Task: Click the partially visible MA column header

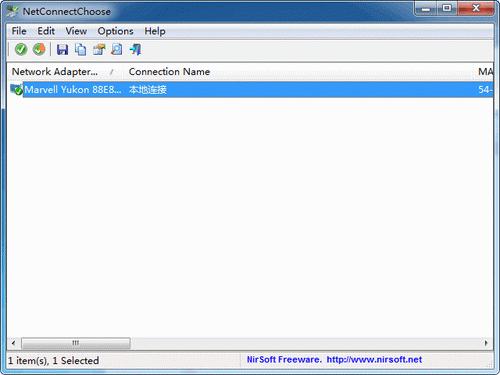Action: point(484,72)
